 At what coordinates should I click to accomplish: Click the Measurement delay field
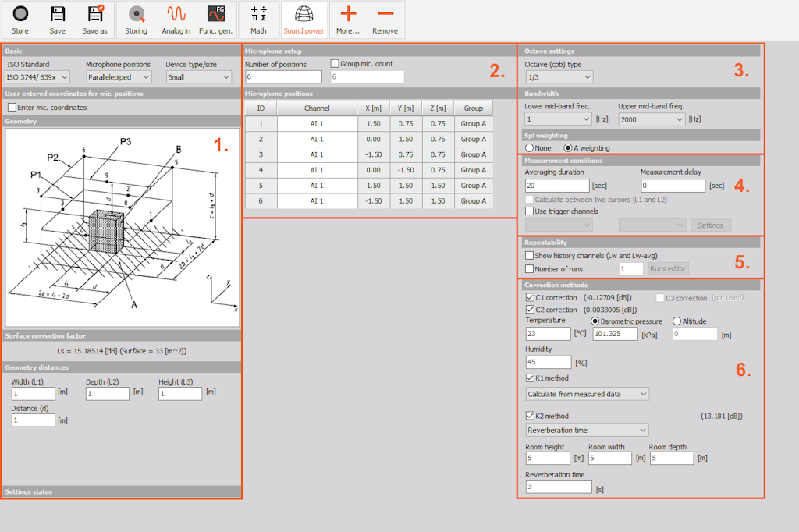point(673,186)
